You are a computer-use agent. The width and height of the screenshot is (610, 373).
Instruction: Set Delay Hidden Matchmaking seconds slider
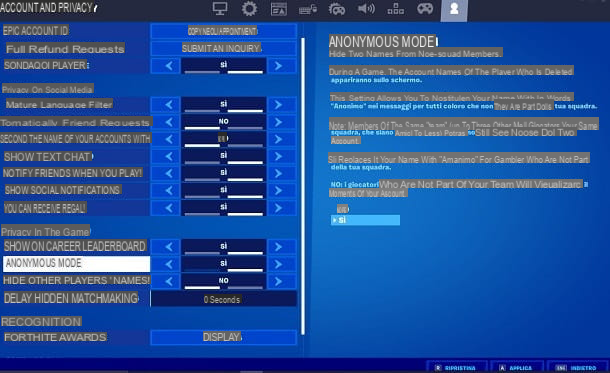[x=224, y=299]
